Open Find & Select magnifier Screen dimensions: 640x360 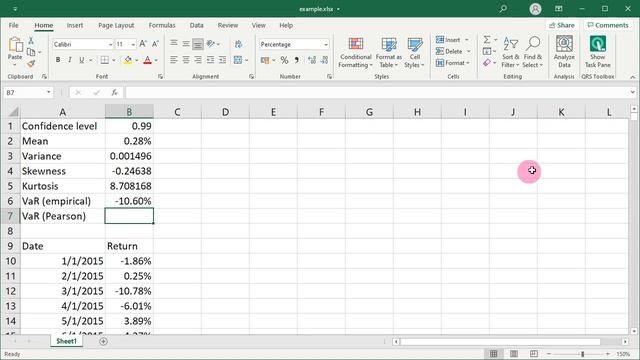click(x=533, y=53)
